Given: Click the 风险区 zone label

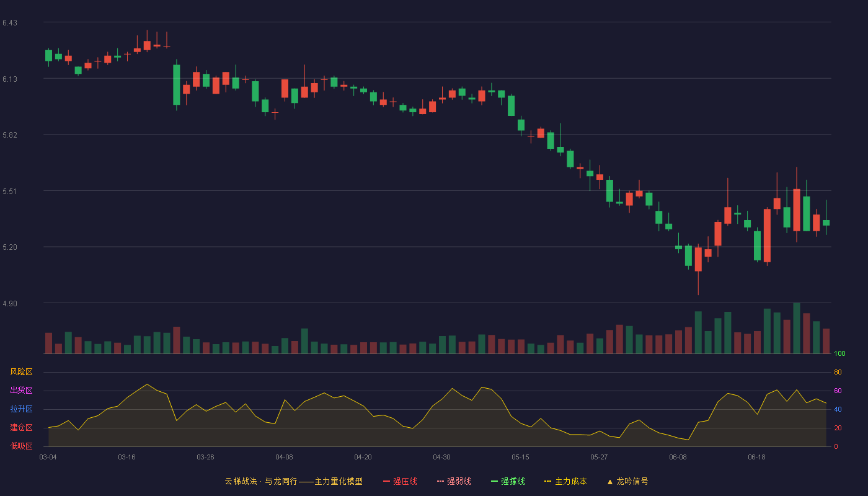Looking at the screenshot, I should [21, 372].
